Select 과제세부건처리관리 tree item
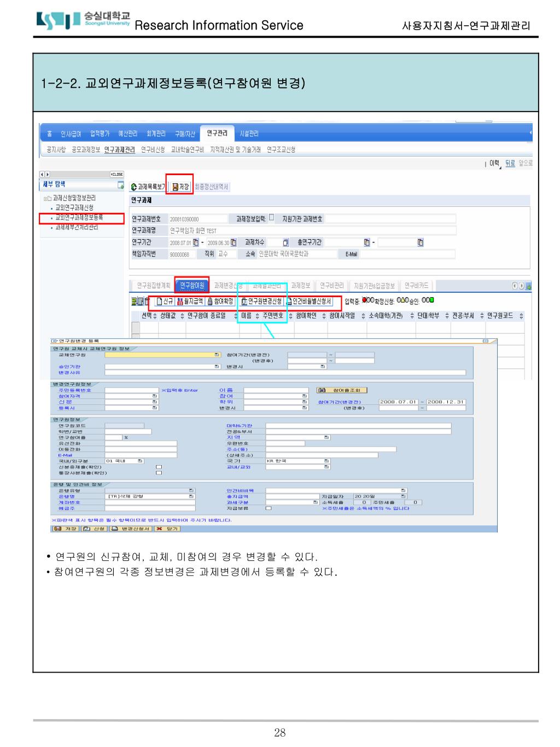 click(77, 227)
